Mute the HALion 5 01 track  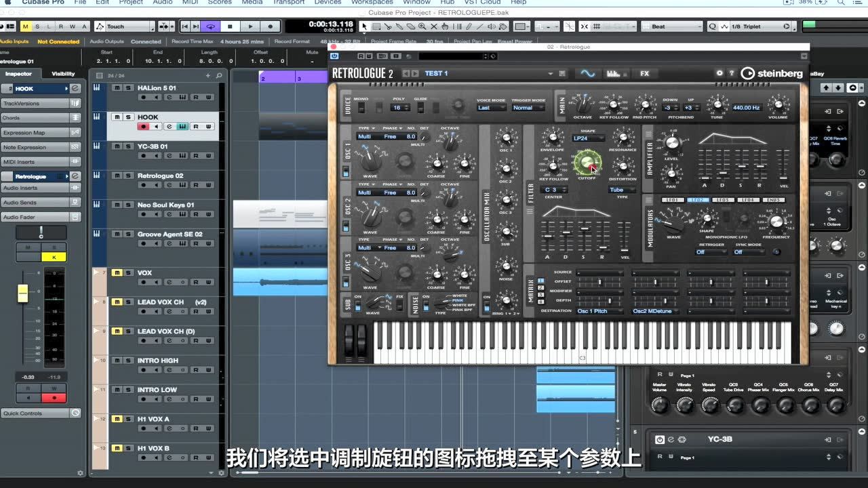pyautogui.click(x=117, y=88)
